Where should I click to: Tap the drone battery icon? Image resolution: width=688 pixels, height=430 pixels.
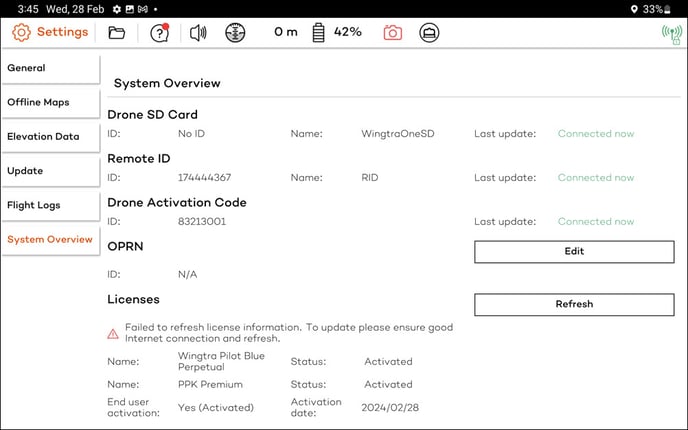pos(319,32)
